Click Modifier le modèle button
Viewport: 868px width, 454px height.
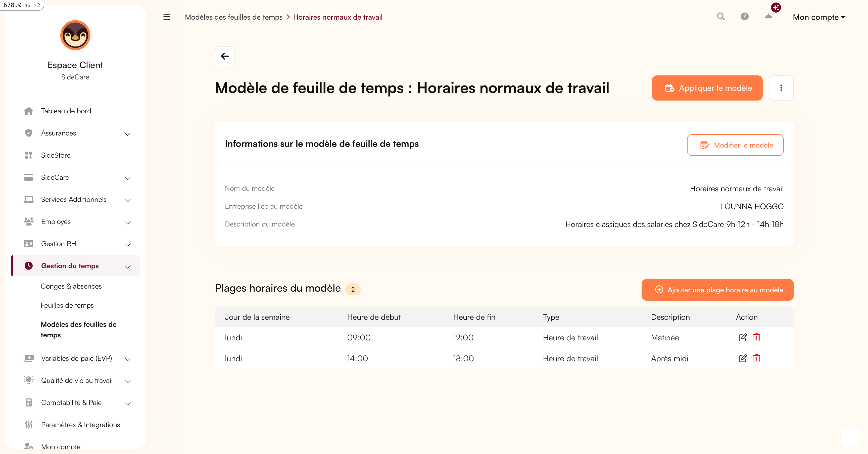pos(735,145)
